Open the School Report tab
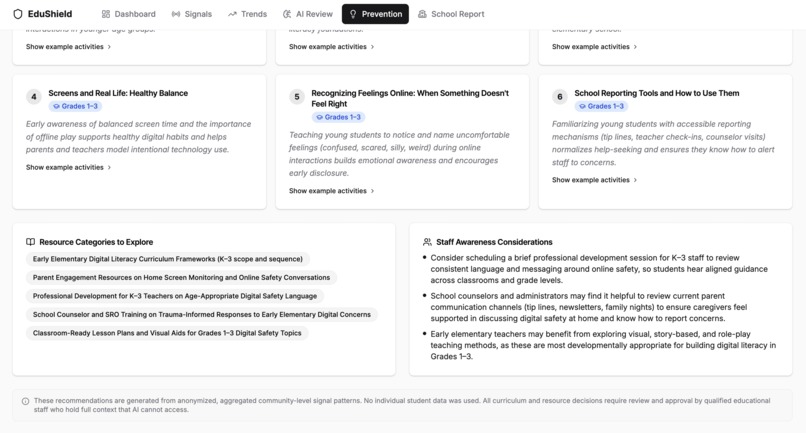Image resolution: width=806 pixels, height=433 pixels. coord(451,14)
